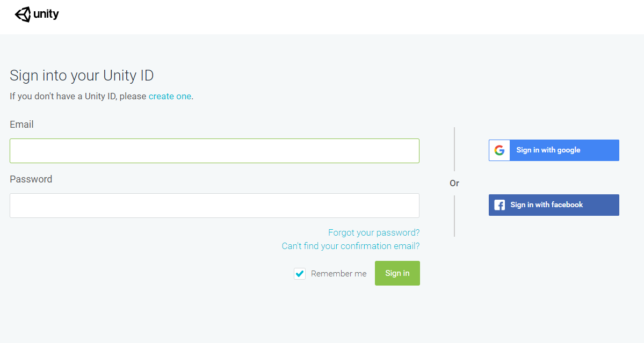The width and height of the screenshot is (644, 343).
Task: Click the Google G logo icon
Action: (500, 150)
